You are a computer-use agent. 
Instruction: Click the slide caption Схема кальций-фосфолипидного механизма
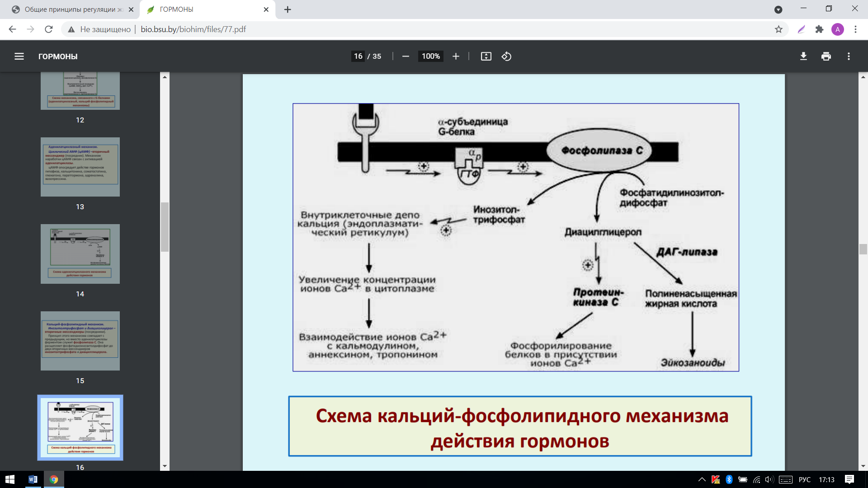tap(520, 427)
